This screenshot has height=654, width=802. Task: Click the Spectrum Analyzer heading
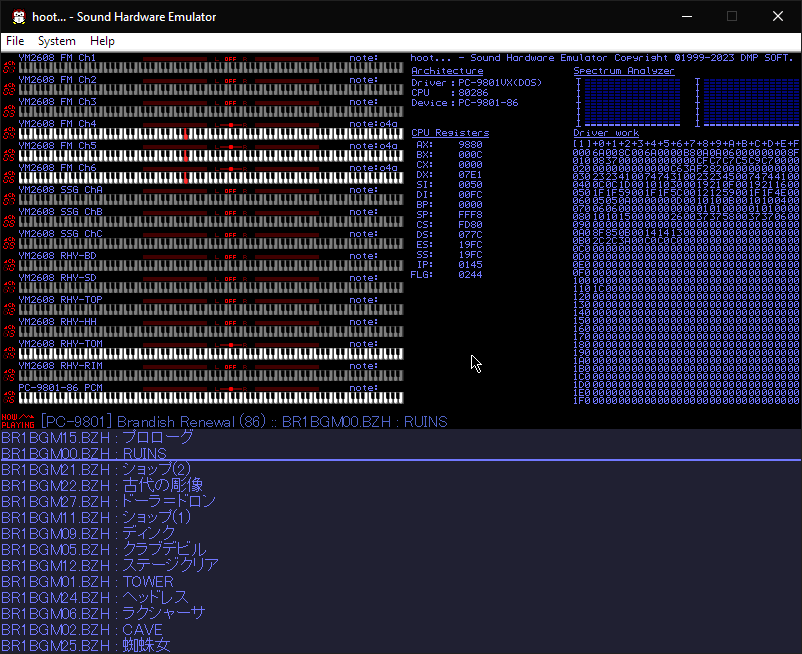pos(623,71)
